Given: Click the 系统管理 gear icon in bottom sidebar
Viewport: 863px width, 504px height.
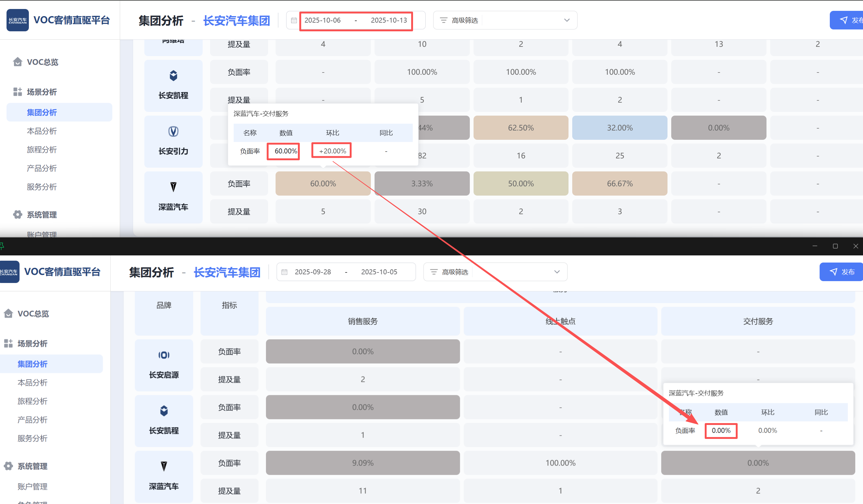Looking at the screenshot, I should (8, 466).
